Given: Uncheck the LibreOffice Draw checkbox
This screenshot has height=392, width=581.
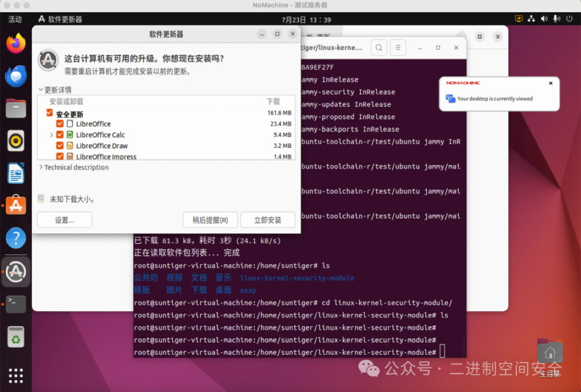Looking at the screenshot, I should click(x=60, y=145).
